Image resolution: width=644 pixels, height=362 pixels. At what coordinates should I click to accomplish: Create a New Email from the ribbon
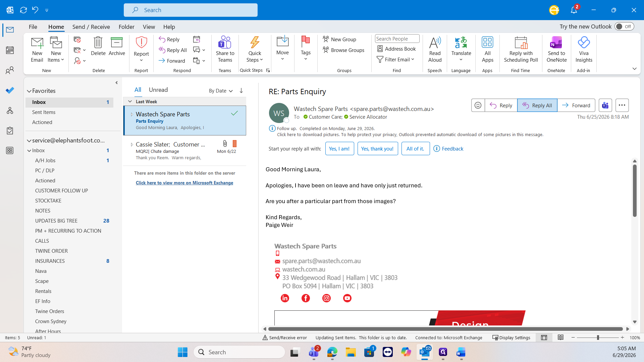pyautogui.click(x=37, y=50)
